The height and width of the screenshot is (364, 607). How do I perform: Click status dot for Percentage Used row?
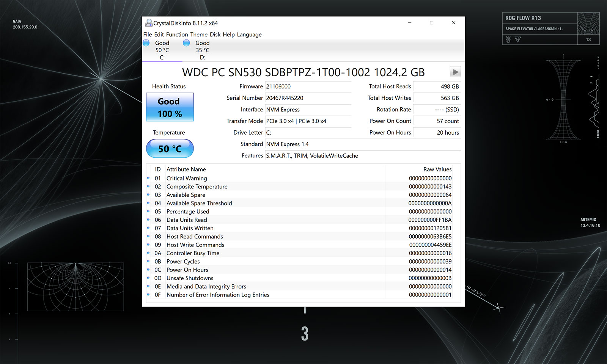pos(148,211)
